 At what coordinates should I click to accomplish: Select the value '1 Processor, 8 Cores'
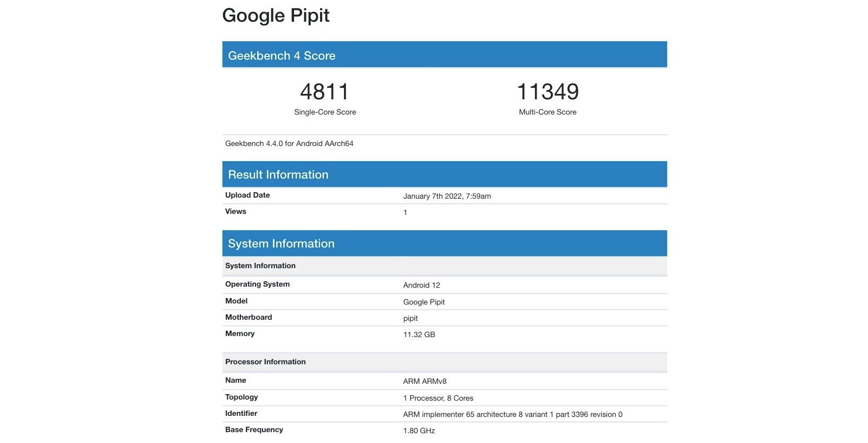(438, 398)
